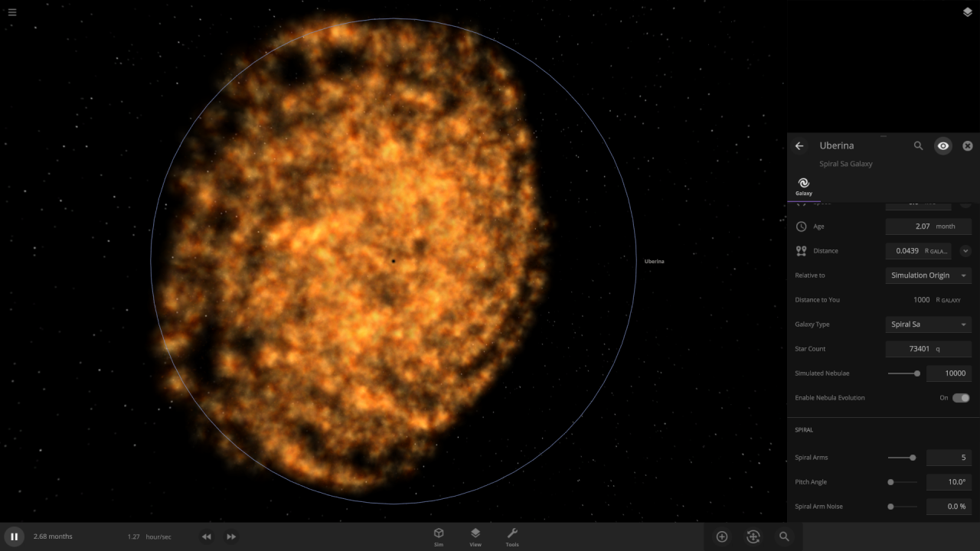Screen dimensions: 980x551
Task: Open the Sim menu
Action: click(439, 536)
